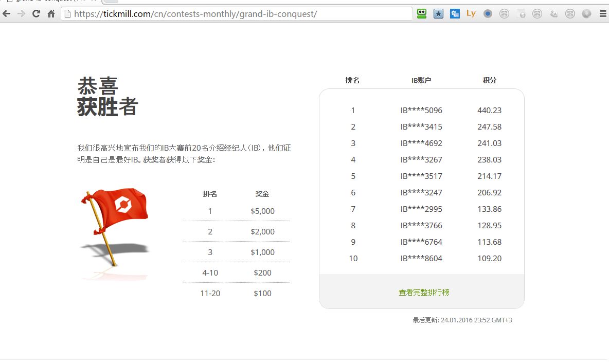Open the translate extension icon
Image resolution: width=609 pixels, height=364 pixels.
[553, 14]
